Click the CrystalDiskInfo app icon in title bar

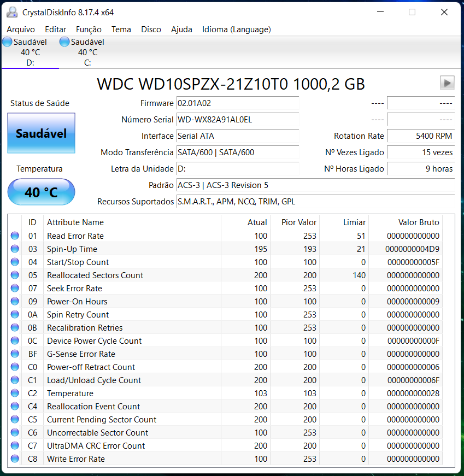(x=12, y=13)
